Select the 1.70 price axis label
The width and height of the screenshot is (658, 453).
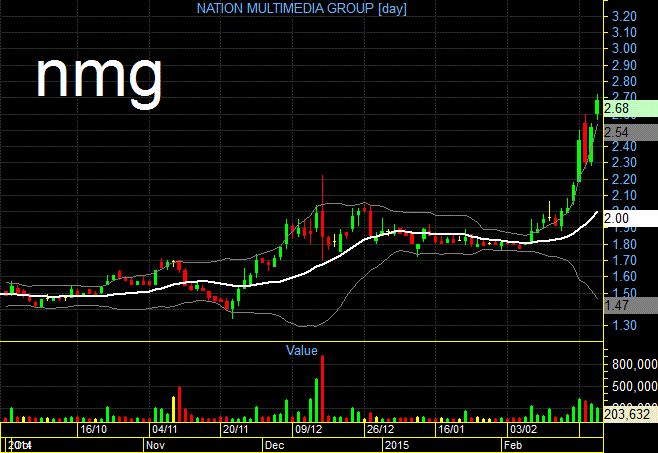pos(624,260)
